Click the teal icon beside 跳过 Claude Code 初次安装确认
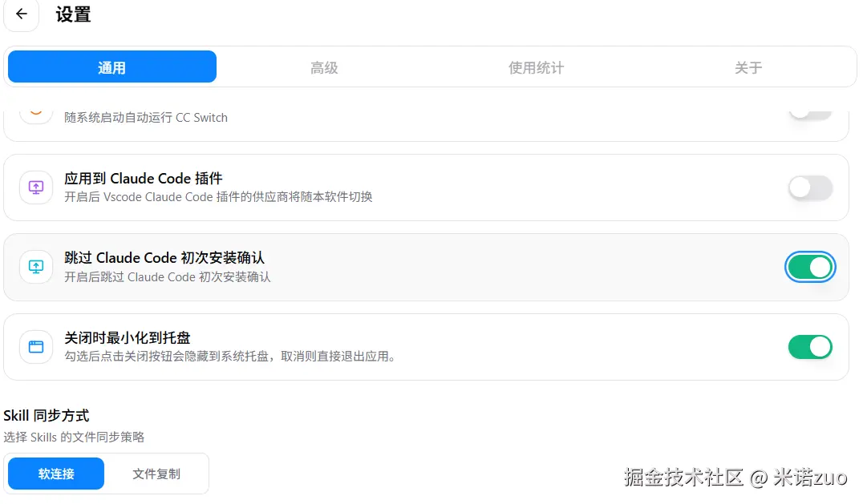 pos(36,267)
